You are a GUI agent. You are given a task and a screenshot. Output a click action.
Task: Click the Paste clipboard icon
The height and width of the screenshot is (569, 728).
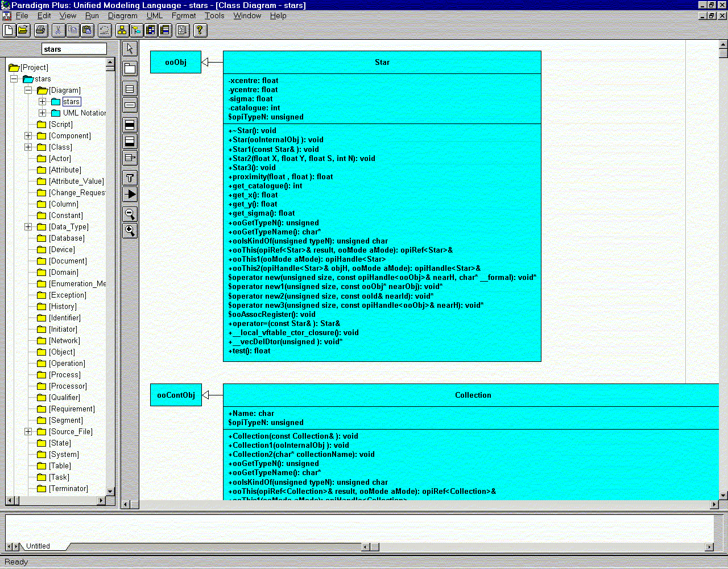click(87, 30)
